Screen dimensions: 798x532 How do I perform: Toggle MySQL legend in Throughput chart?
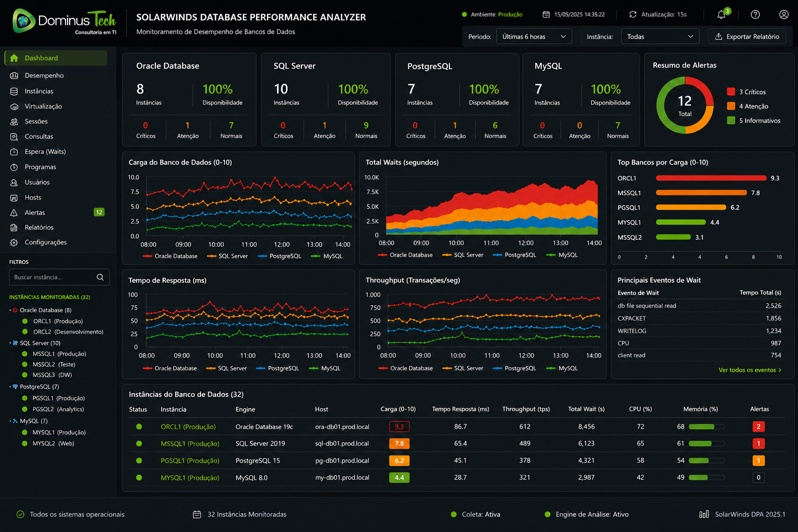(x=562, y=368)
